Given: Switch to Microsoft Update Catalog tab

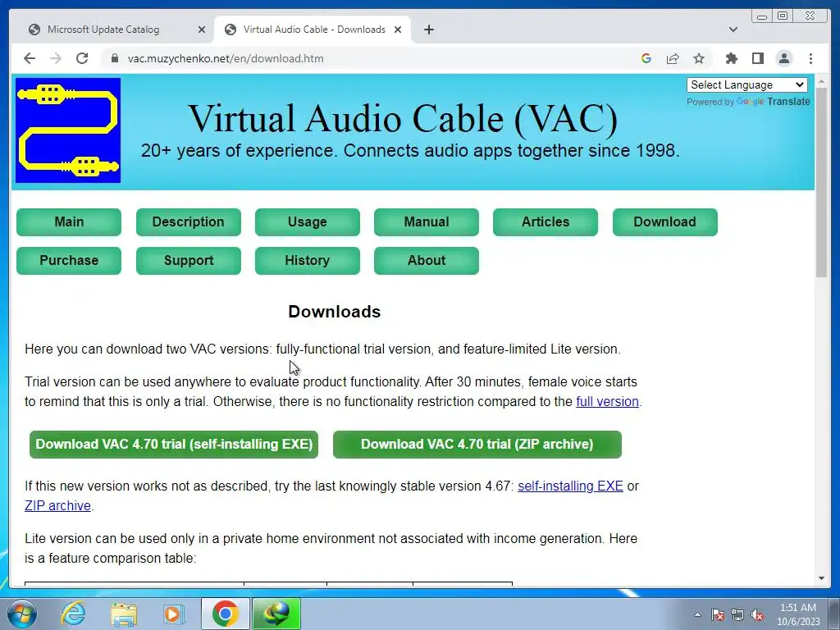Looking at the screenshot, I should [116, 30].
